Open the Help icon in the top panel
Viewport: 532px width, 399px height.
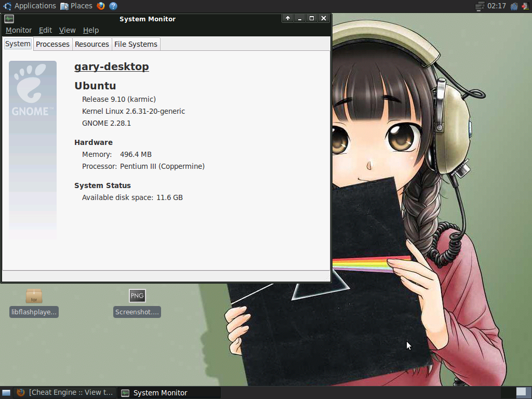113,6
